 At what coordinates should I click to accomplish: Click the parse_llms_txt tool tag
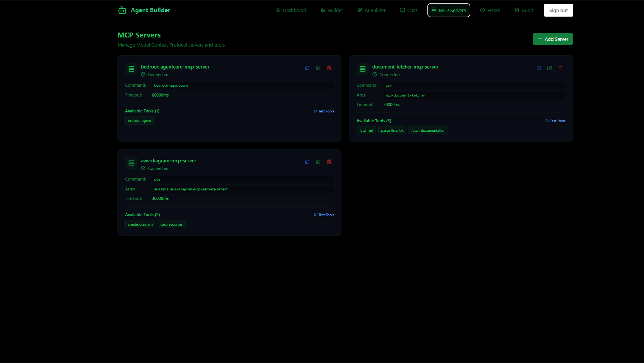[392, 131]
